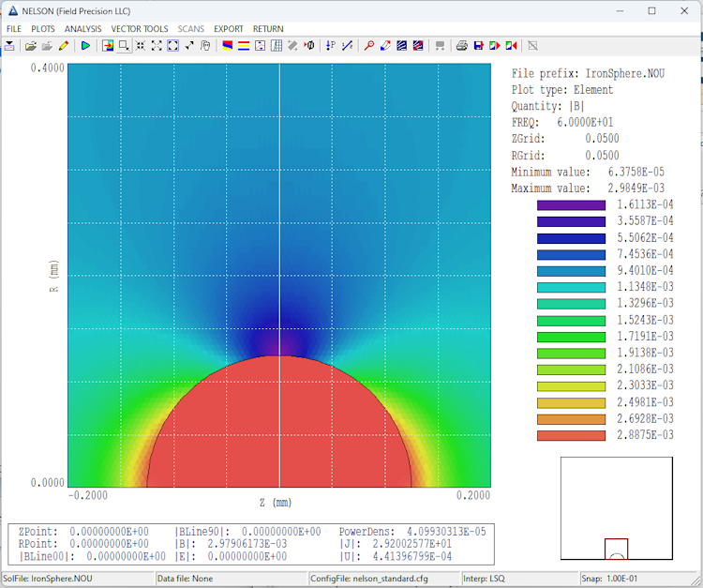Screen dimensions: 703x588
Task: Click the |J| 2.92002577E+01 readout
Action: point(395,544)
